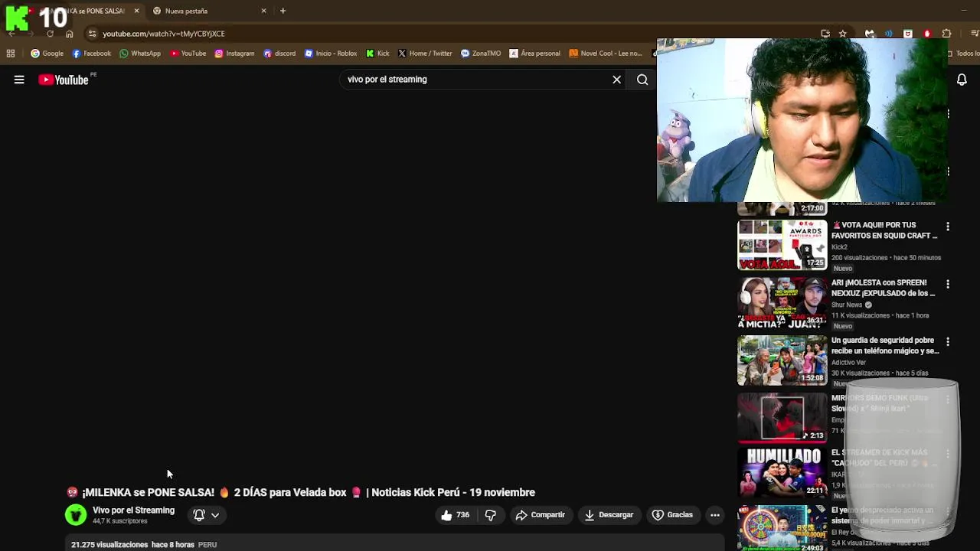Open the Vivo por el Streaming channel name
Image resolution: width=980 pixels, height=551 pixels.
pos(133,510)
